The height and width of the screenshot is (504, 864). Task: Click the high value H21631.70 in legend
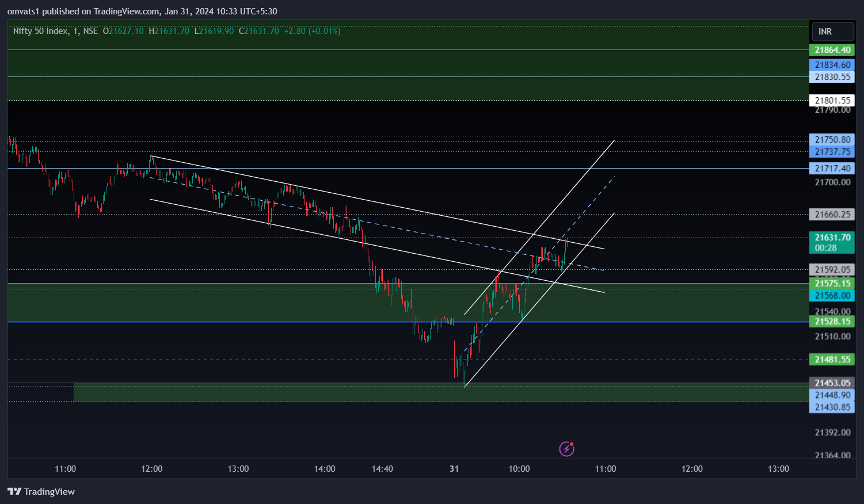169,31
